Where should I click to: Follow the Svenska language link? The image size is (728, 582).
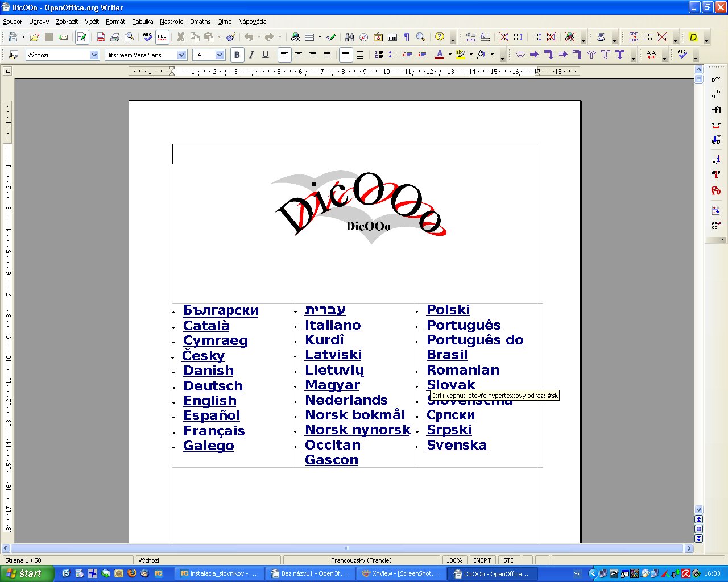pos(457,445)
